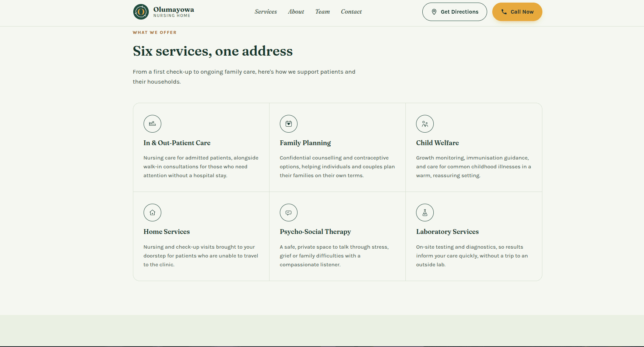Click the Call Now button

517,12
